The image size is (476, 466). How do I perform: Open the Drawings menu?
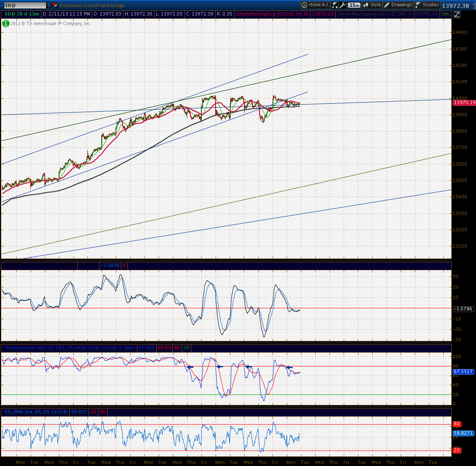click(398, 5)
